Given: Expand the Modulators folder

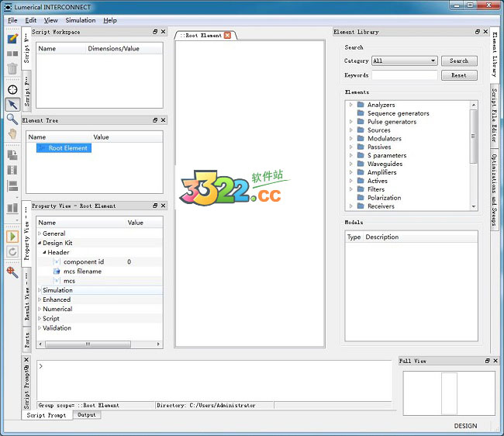Looking at the screenshot, I should (350, 138).
